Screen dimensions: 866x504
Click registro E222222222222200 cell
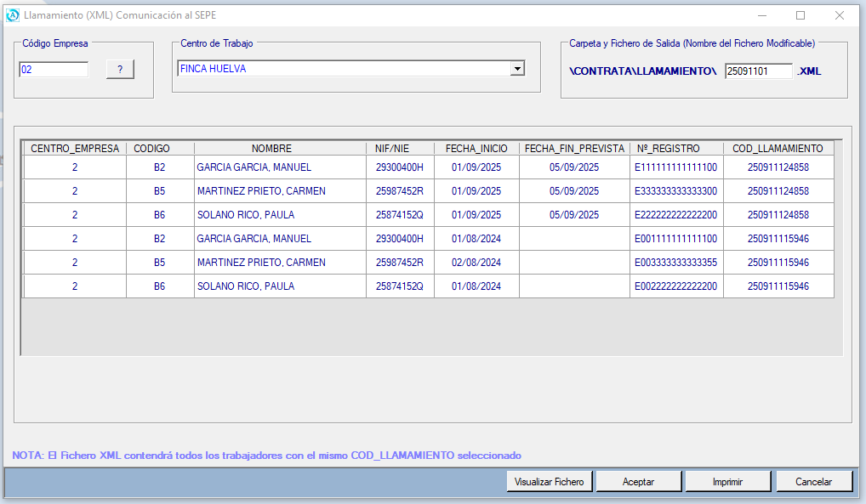(675, 215)
